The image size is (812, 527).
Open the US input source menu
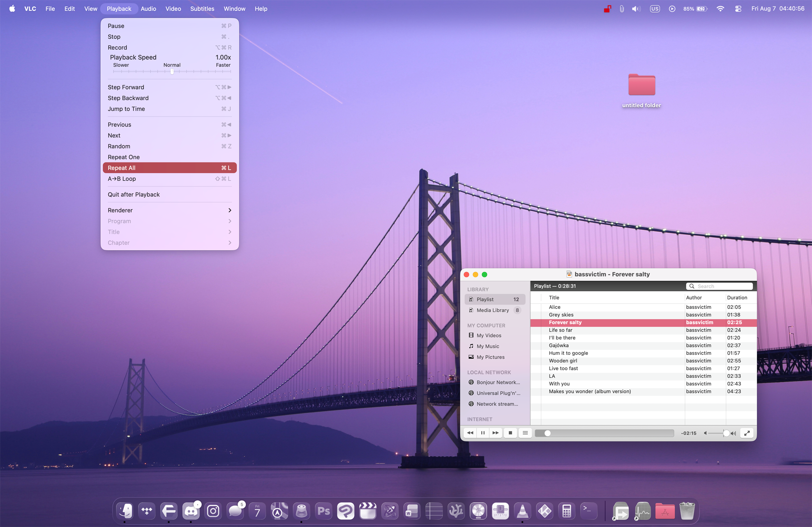(x=655, y=9)
